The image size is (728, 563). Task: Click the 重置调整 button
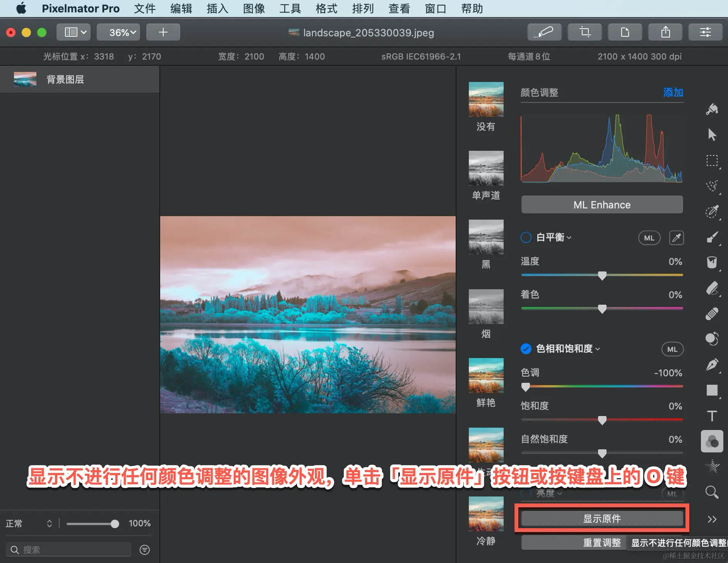574,543
